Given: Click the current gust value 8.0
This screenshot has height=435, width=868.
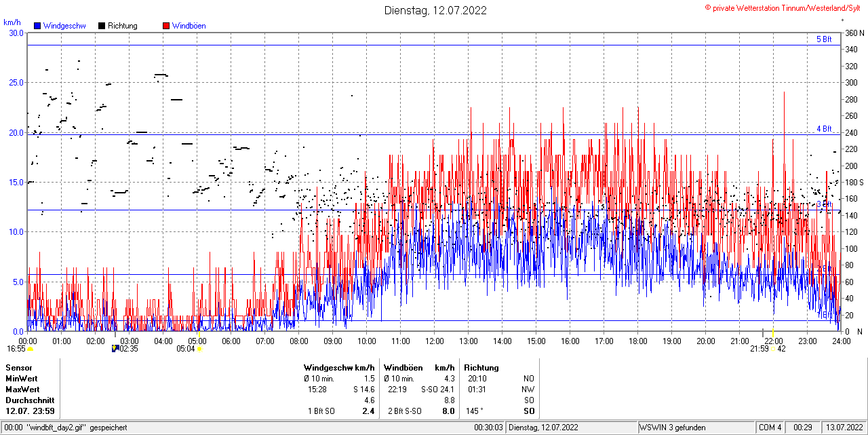Looking at the screenshot, I should (x=448, y=411).
